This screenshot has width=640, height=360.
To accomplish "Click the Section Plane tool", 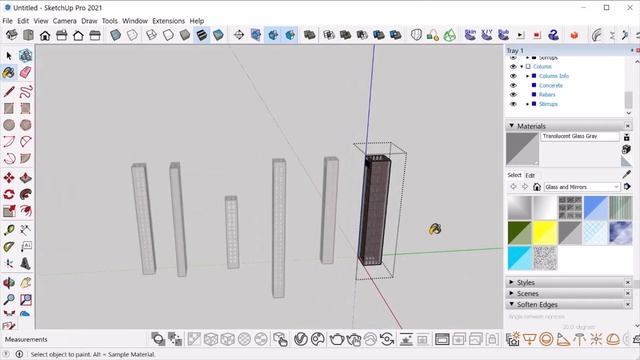I will tap(239, 35).
